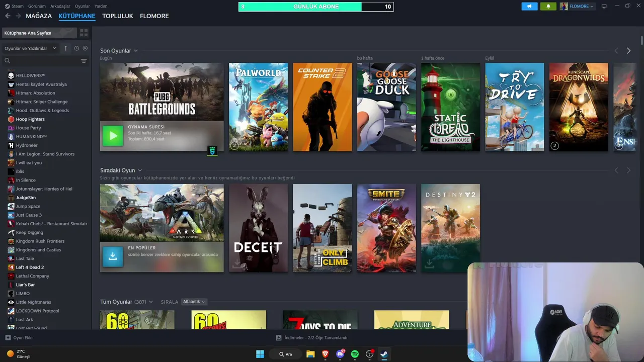Click the Oyun Ekle button
Screen dimensions: 644x362
click(19, 338)
